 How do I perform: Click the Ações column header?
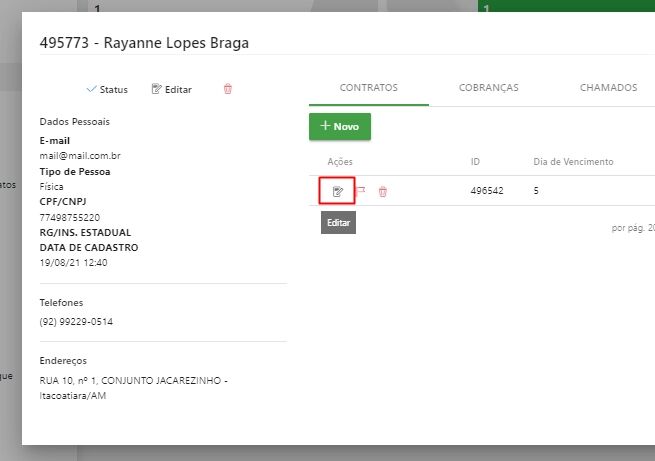tap(340, 162)
